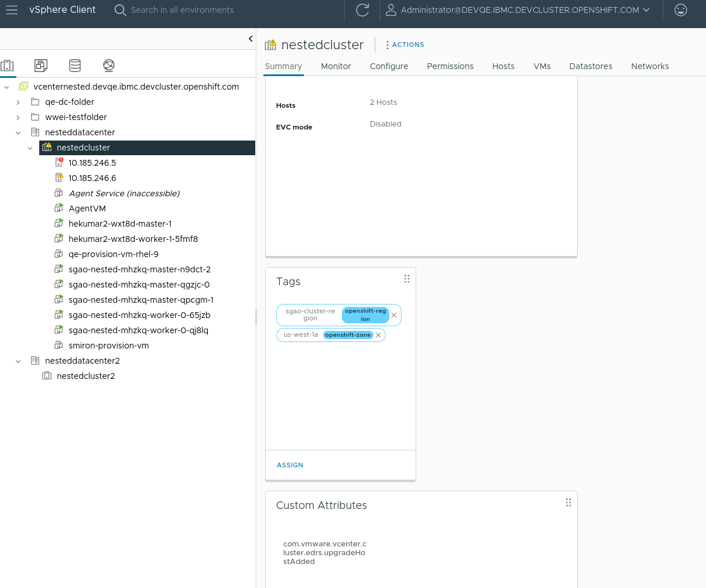This screenshot has height=588, width=706.
Task: Switch to the Datastores tab
Action: click(x=590, y=66)
